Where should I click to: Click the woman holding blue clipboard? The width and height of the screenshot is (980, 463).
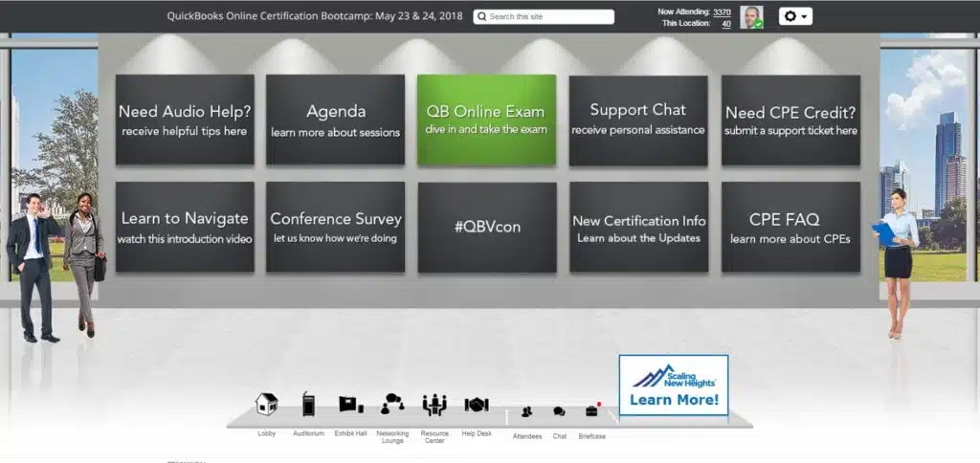coord(896,263)
